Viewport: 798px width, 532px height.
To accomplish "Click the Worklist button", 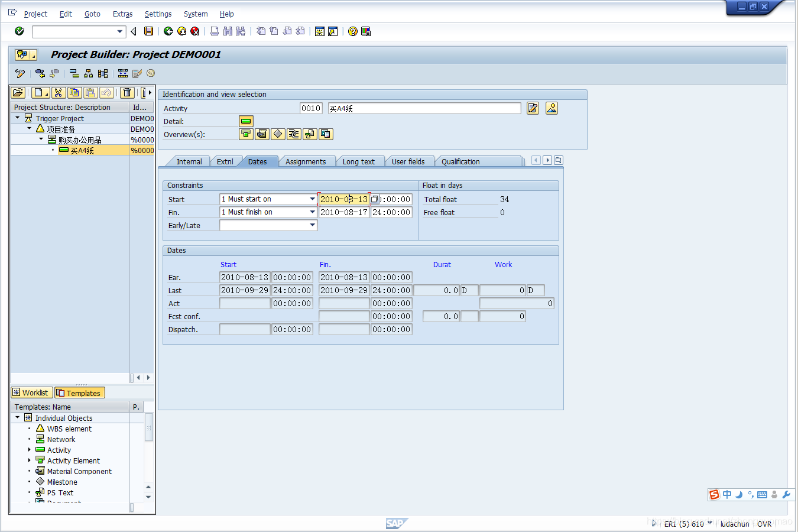I will point(32,392).
